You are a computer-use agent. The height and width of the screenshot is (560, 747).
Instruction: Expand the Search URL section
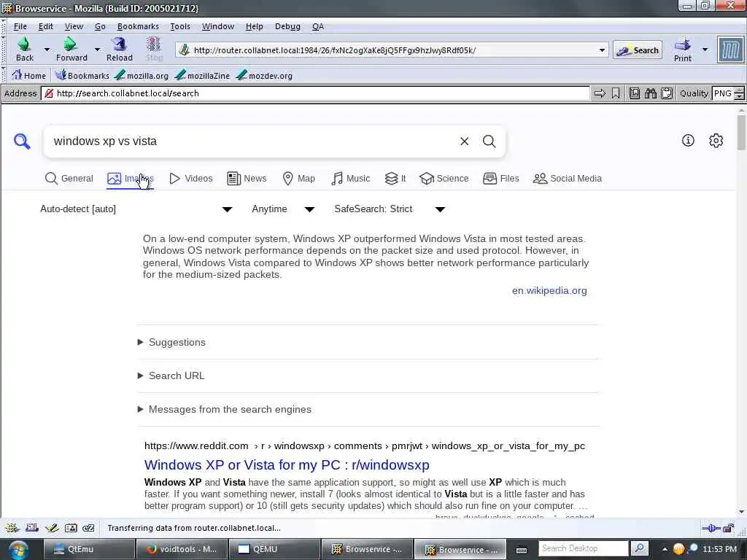point(171,376)
